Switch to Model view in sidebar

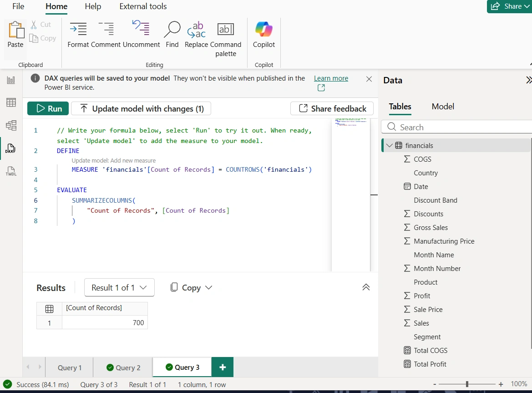point(11,125)
